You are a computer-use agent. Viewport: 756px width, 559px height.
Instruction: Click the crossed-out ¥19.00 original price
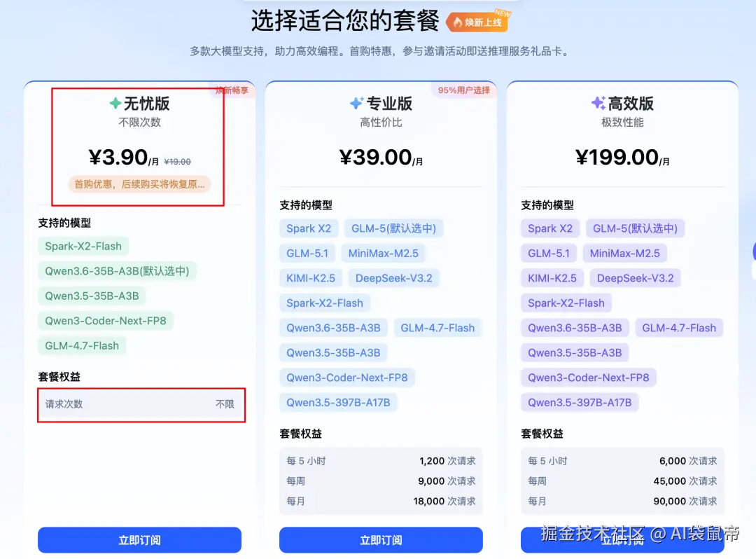tap(177, 162)
